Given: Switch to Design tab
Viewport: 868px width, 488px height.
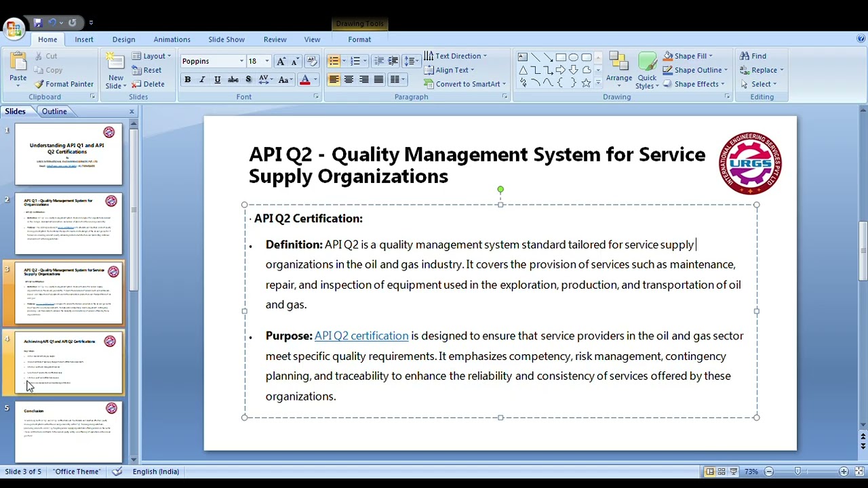Looking at the screenshot, I should (123, 39).
